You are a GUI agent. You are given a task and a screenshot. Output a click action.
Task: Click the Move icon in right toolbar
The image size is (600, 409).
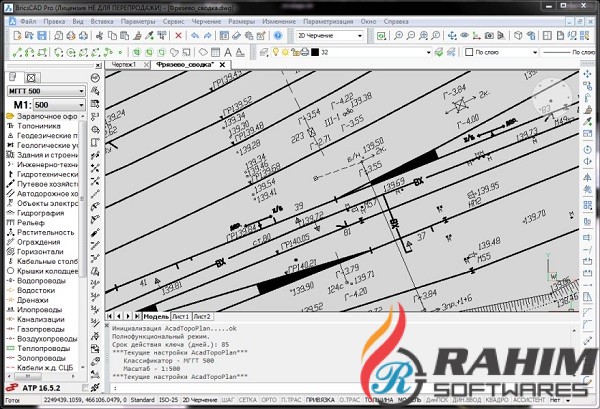pyautogui.click(x=587, y=74)
